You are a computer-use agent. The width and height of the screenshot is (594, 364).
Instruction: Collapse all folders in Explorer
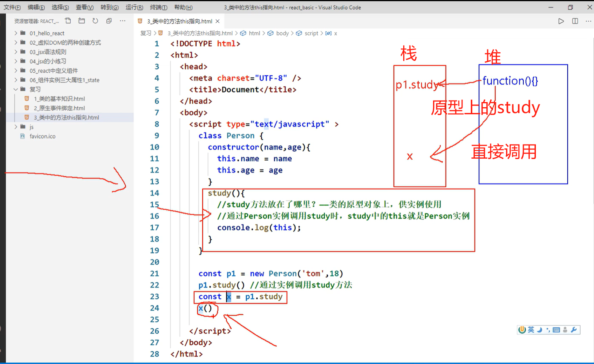[x=109, y=21]
